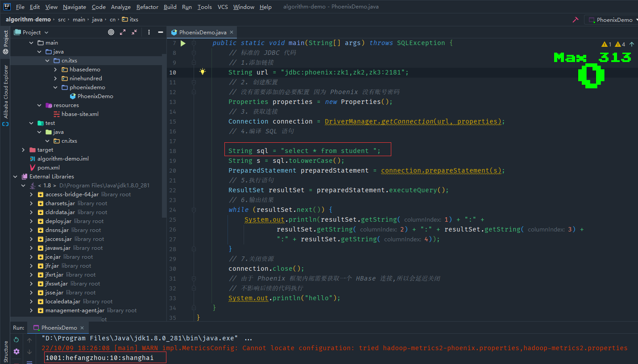This screenshot has height=364, width=638.
Task: Select management-agent.jar library entry
Action: pos(75,310)
